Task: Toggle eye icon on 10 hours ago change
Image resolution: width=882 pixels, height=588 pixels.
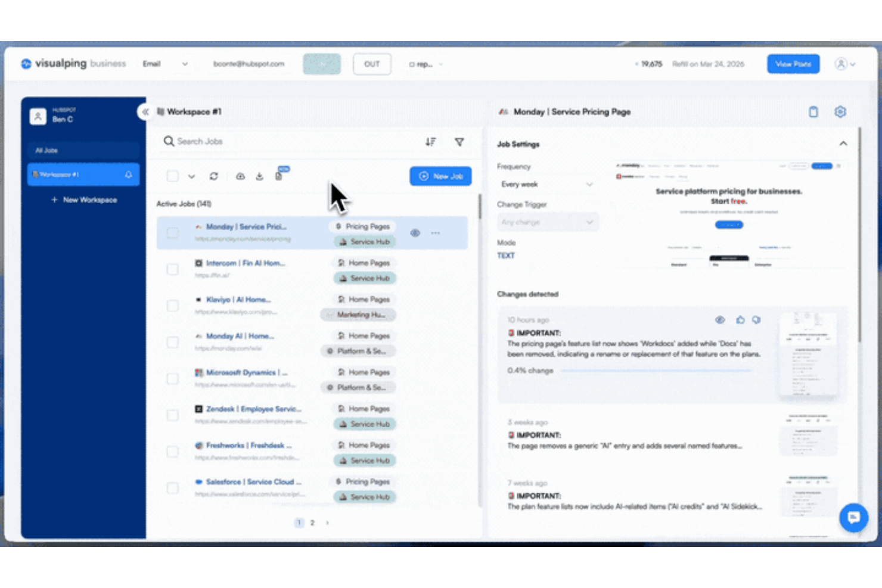Action: [720, 320]
